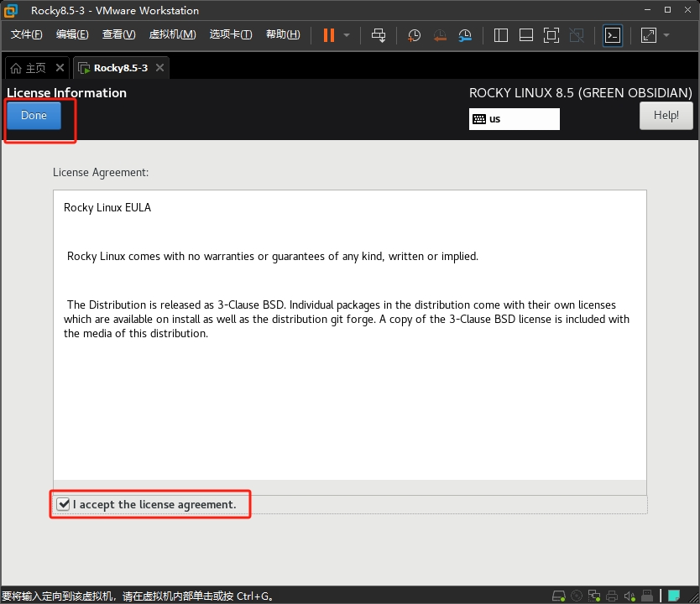Click the Unity mode icon
This screenshot has height=604, width=700.
pyautogui.click(x=577, y=35)
